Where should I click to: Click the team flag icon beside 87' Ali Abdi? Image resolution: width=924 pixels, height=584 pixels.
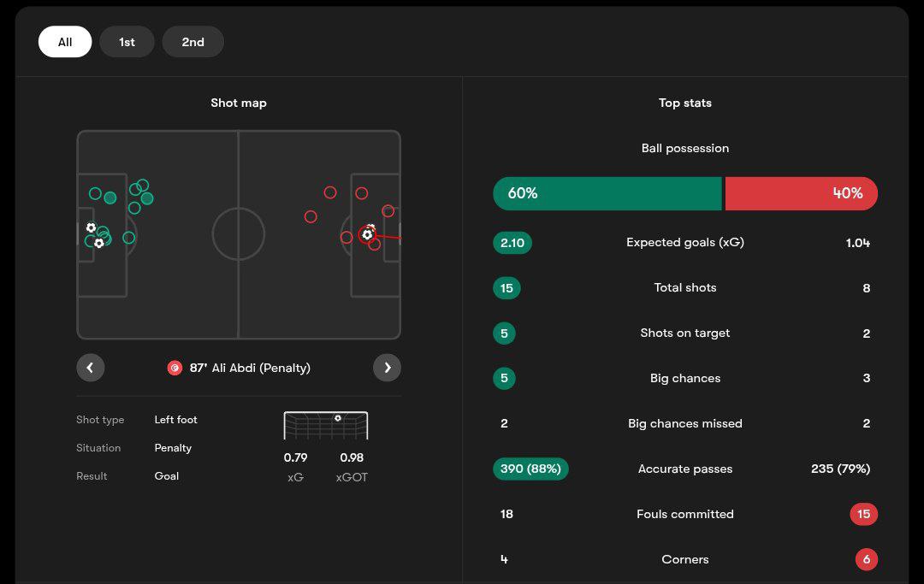pyautogui.click(x=175, y=368)
